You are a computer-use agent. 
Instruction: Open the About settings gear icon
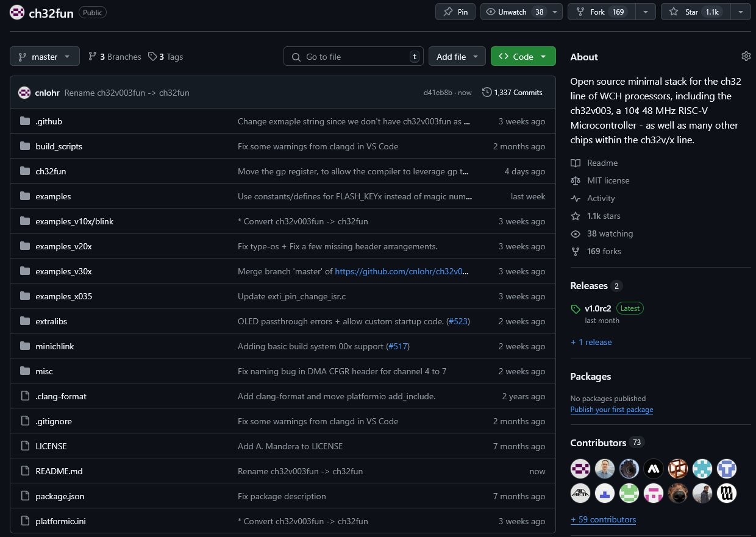point(746,56)
